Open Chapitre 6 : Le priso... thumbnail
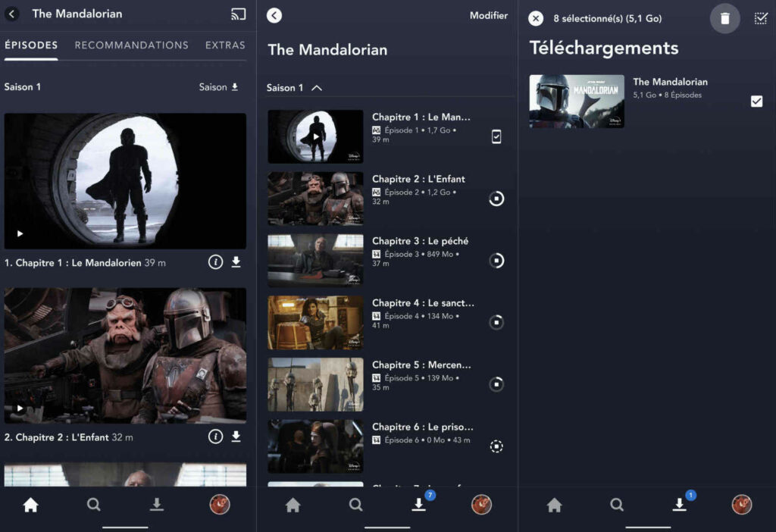This screenshot has height=532, width=776. click(315, 446)
